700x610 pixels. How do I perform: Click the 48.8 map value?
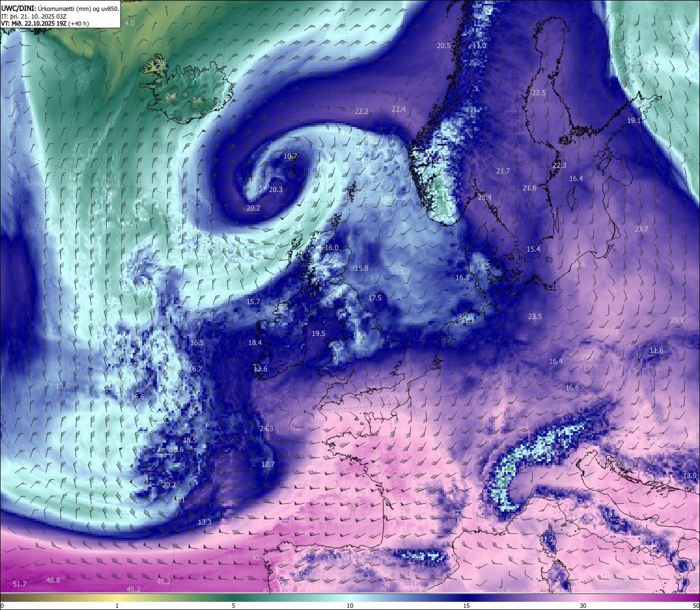tap(53, 580)
